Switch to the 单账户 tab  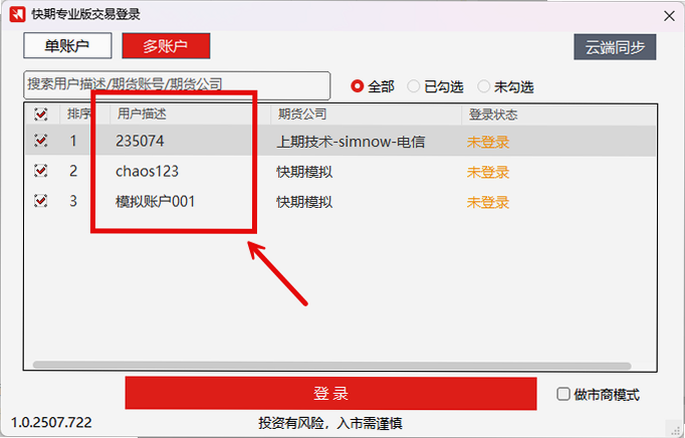67,45
